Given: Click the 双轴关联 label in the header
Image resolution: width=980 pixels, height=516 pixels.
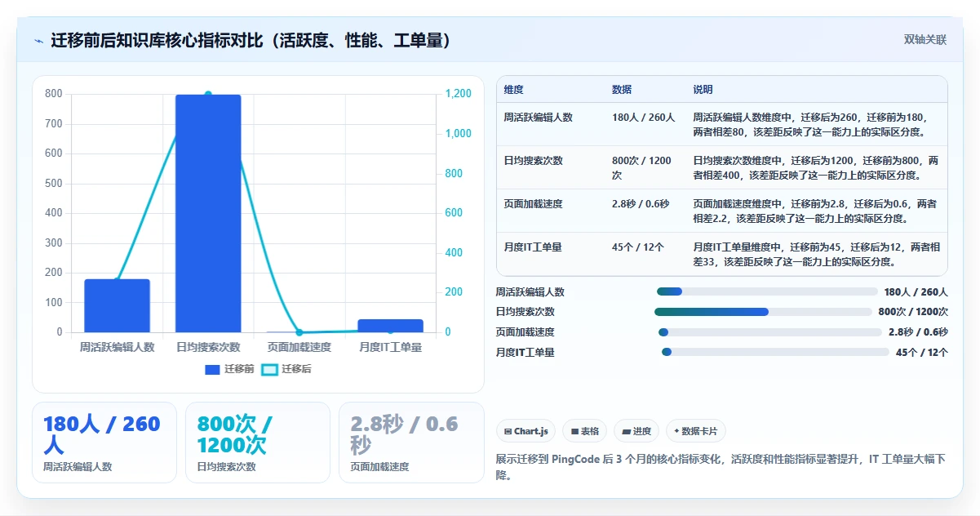Looking at the screenshot, I should click(x=925, y=39).
